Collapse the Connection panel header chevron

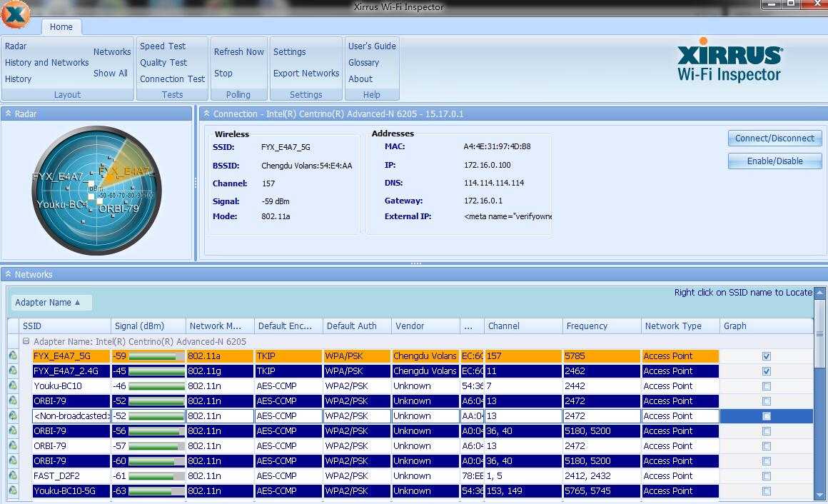point(206,114)
